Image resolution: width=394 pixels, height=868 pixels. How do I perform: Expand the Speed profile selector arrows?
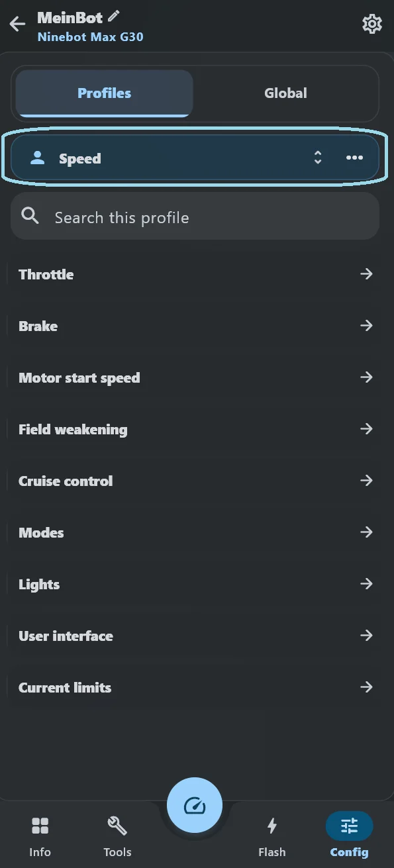click(x=318, y=158)
